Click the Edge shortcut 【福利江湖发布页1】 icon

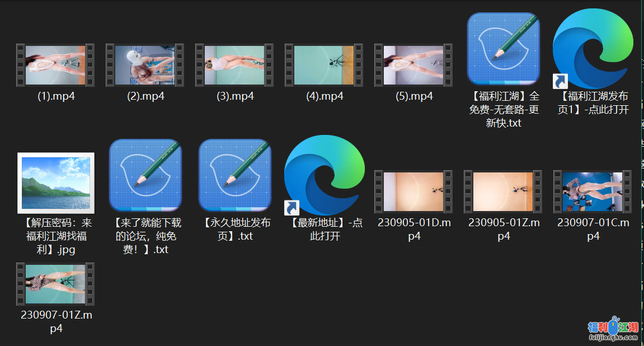click(593, 49)
